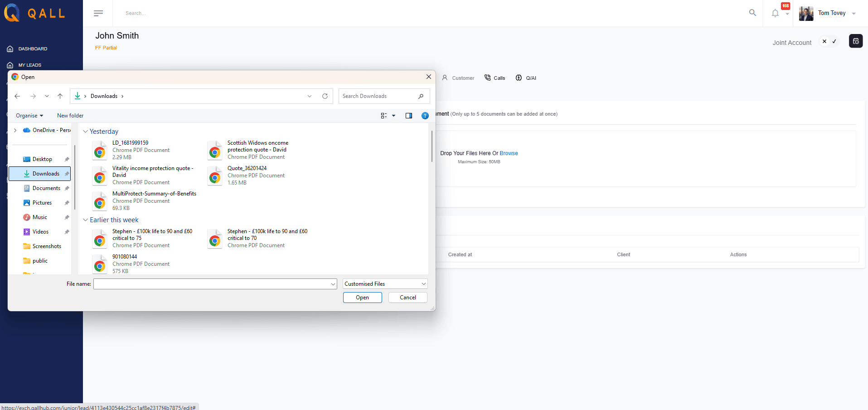Go back in Open dialog
Image resolution: width=868 pixels, height=410 pixels.
17,96
